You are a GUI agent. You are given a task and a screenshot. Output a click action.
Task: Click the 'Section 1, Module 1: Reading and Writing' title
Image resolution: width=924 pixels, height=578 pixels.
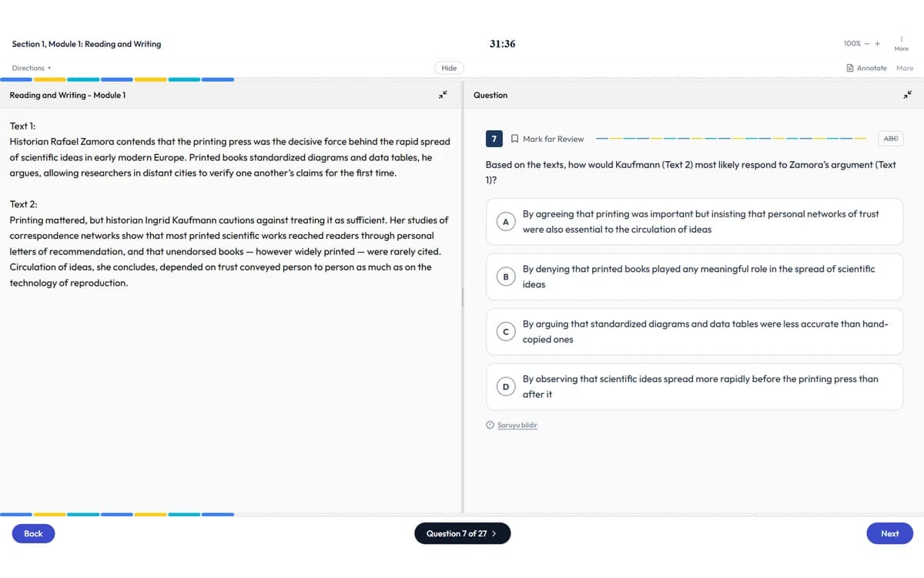point(87,44)
